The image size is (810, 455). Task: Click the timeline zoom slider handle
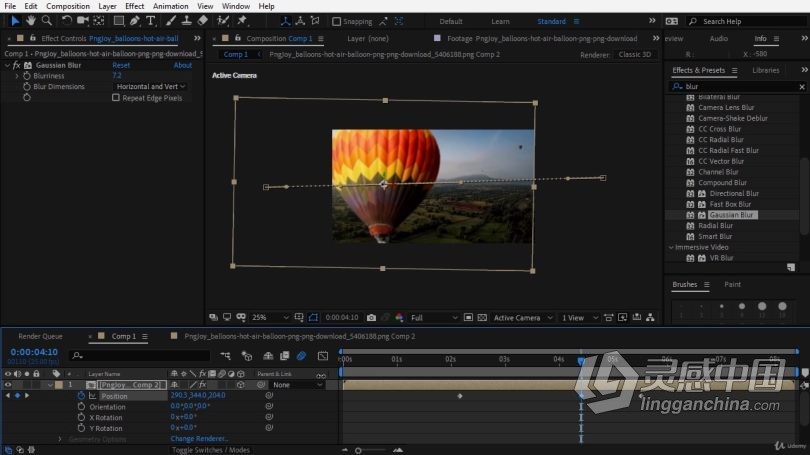(358, 450)
